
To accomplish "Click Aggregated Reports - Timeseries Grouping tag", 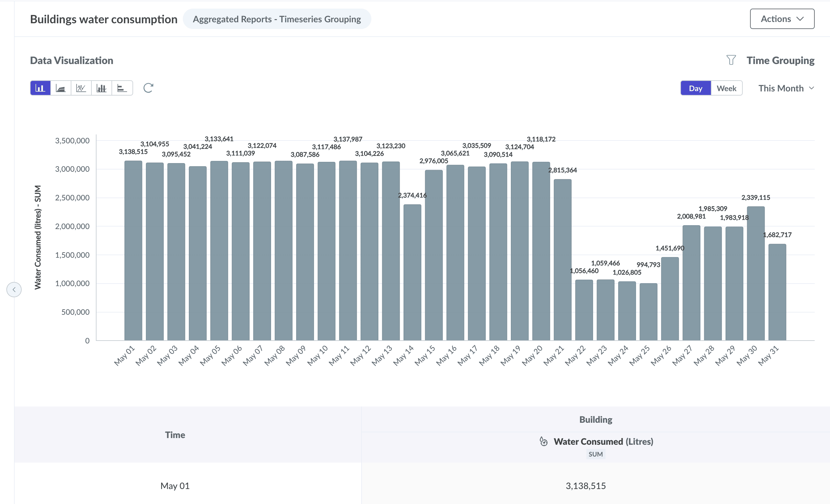I will click(276, 19).
